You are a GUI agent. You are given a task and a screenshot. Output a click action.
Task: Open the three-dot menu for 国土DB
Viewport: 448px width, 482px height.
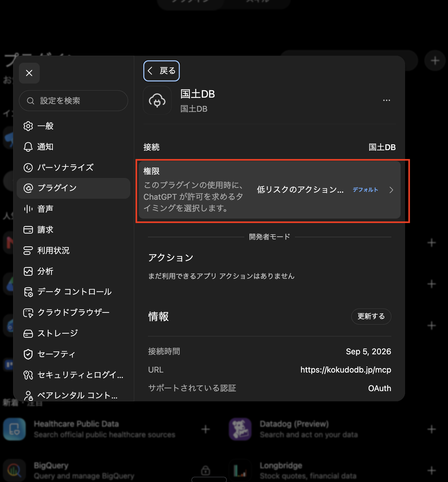(x=387, y=100)
